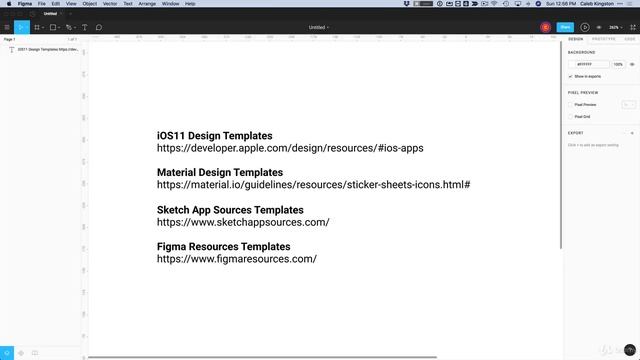The width and height of the screenshot is (640, 360).
Task: Open the zoom level dropdown
Action: pyautogui.click(x=615, y=27)
